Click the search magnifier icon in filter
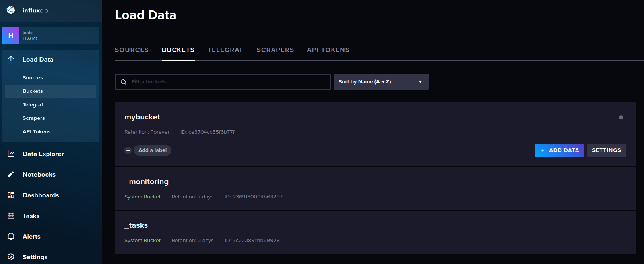This screenshot has height=264, width=644. tap(124, 82)
